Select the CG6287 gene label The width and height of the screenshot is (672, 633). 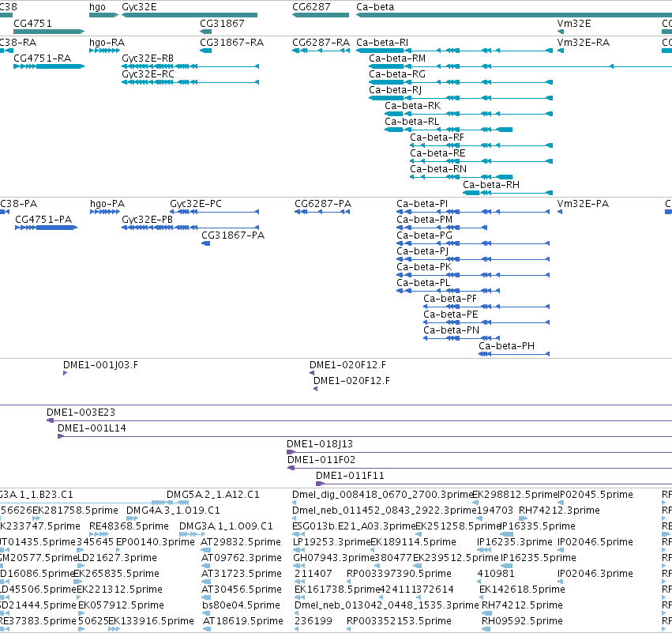click(x=311, y=7)
